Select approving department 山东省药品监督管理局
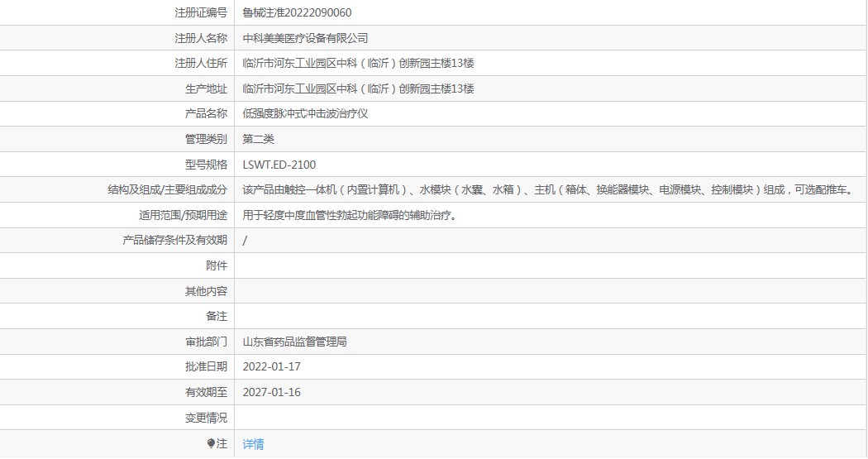This screenshot has width=868, height=459. [x=295, y=342]
